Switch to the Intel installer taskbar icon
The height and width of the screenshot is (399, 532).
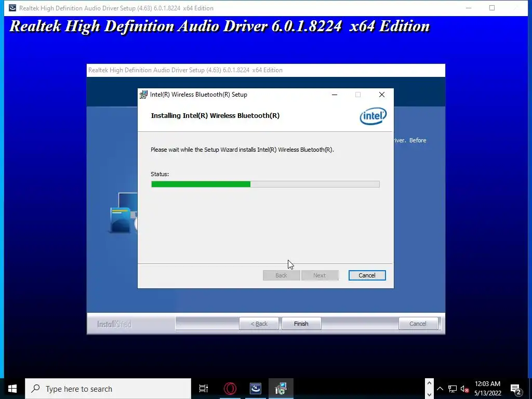[x=281, y=389]
